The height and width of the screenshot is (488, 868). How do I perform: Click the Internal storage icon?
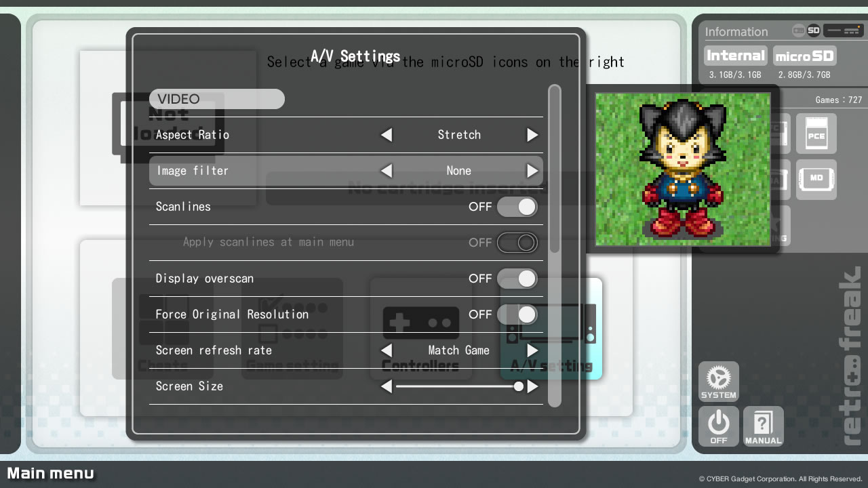[x=735, y=56]
